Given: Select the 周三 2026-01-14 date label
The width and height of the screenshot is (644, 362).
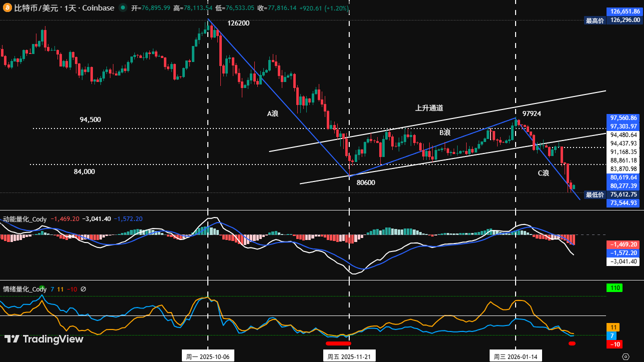Looking at the screenshot, I should (x=515, y=356).
